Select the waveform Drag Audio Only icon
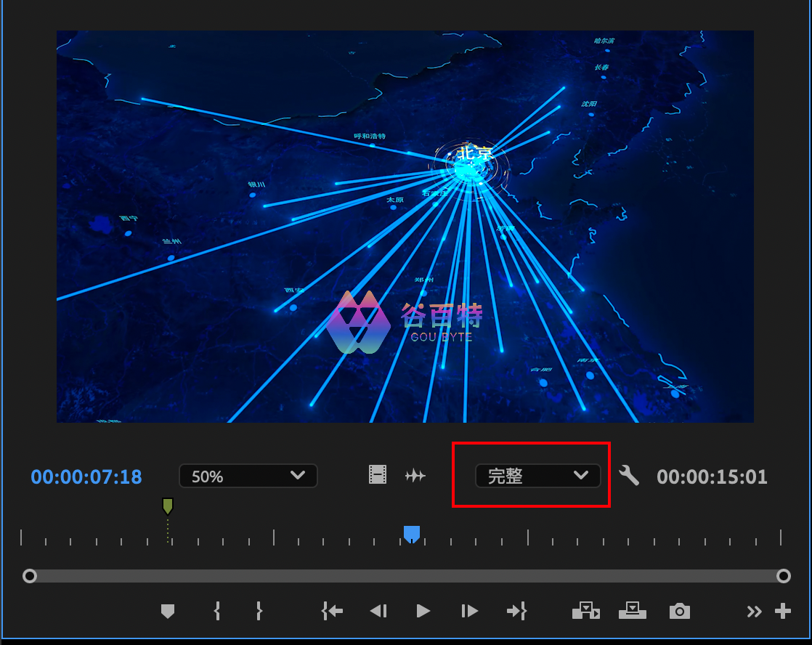Viewport: 812px width, 645px height. 415,476
